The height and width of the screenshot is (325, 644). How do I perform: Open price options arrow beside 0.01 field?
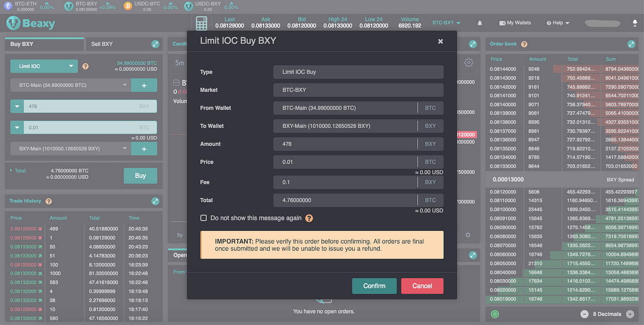pos(17,127)
